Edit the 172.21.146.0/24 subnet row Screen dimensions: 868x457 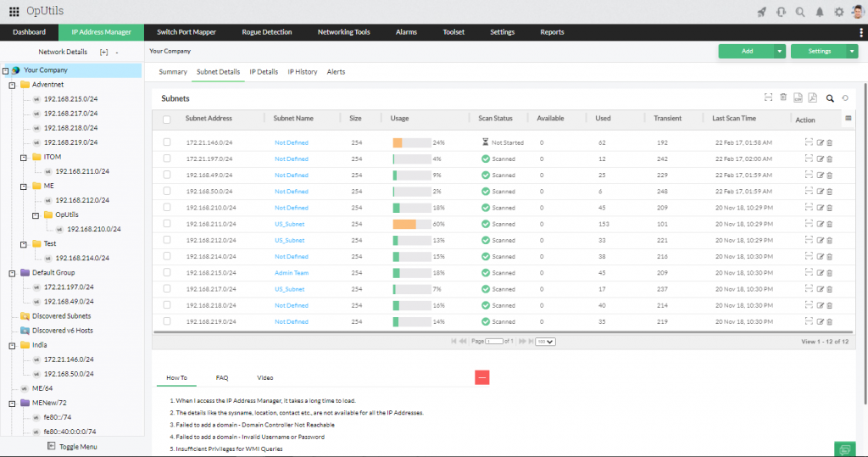820,142
